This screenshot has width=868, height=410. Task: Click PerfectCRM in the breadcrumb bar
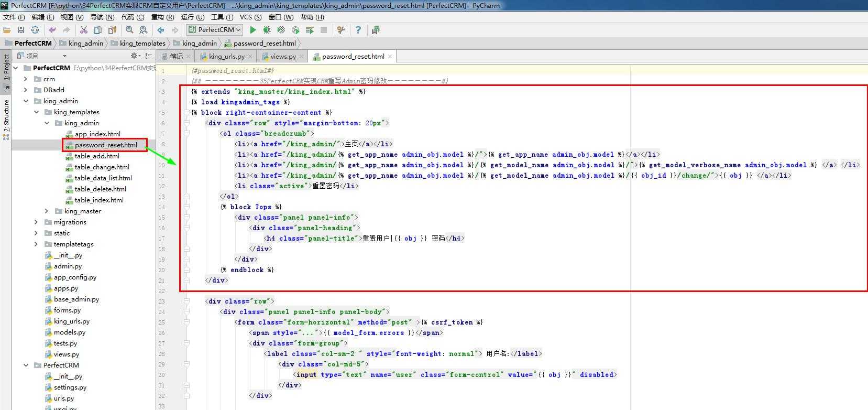(x=32, y=43)
